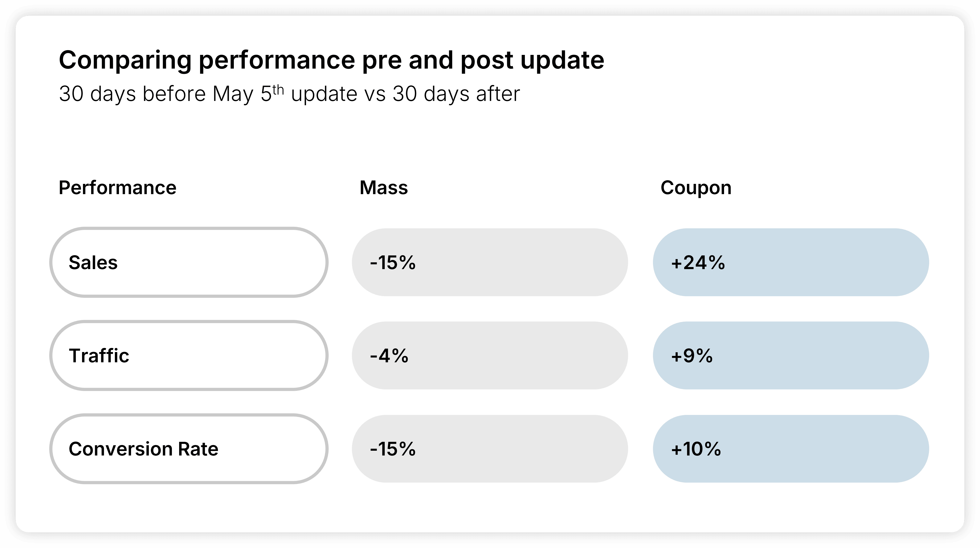Viewport: 980px width, 548px height.
Task: Select the Conversion Rate row pill
Action: click(189, 449)
